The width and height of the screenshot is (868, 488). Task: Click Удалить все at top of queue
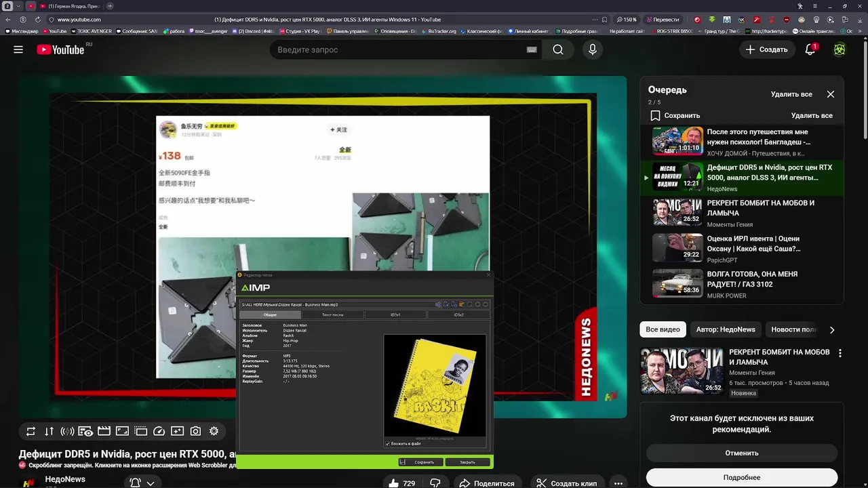[x=791, y=94]
